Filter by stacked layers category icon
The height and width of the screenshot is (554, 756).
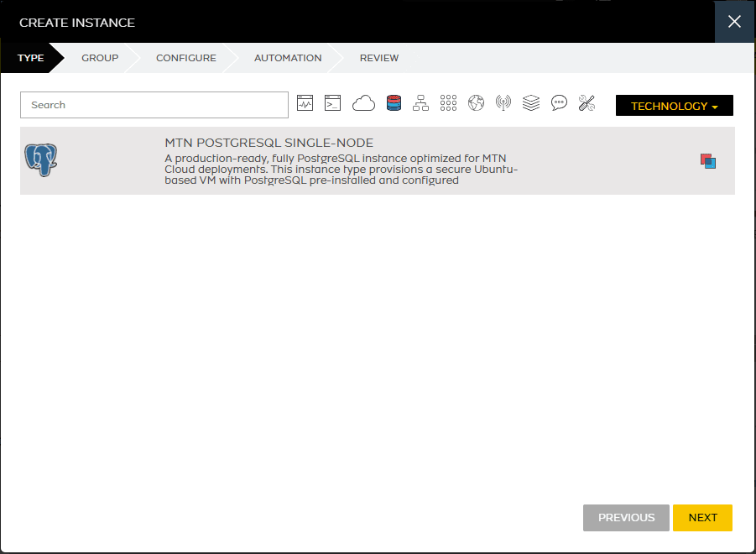(531, 103)
